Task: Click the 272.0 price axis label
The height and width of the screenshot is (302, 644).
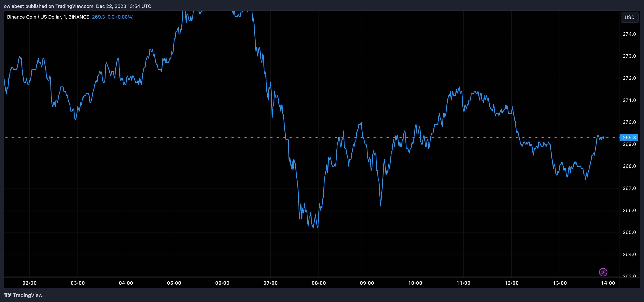Action: [629, 78]
